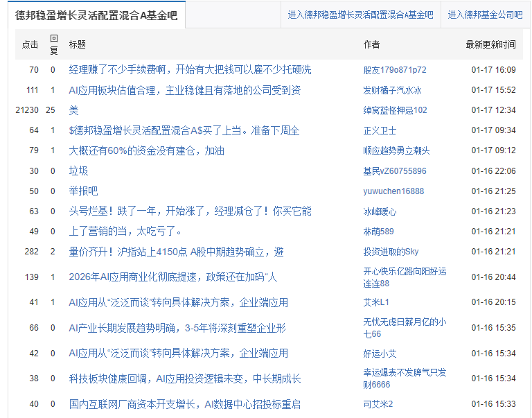Click the 最新更新时间 column header
Screen dimensions: 532x418
tap(490, 44)
